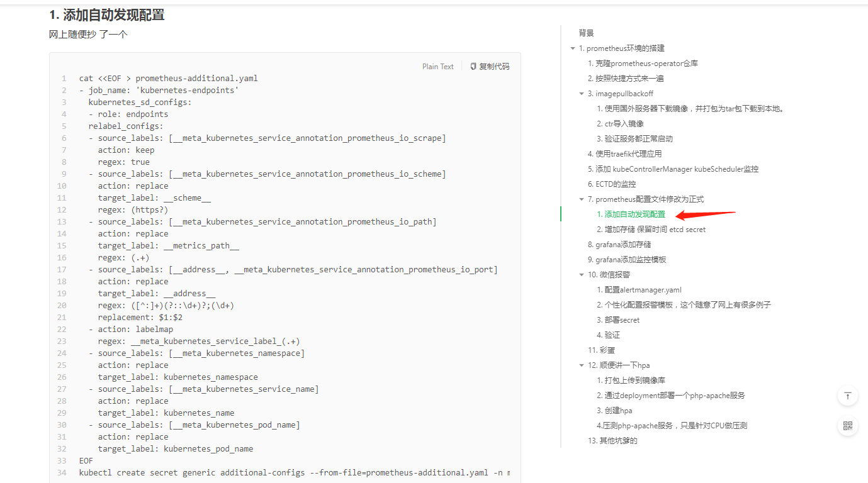The height and width of the screenshot is (483, 868).
Task: Click code line 'cat <<EOF > prometheus-additional.yaml'
Action: pos(168,79)
